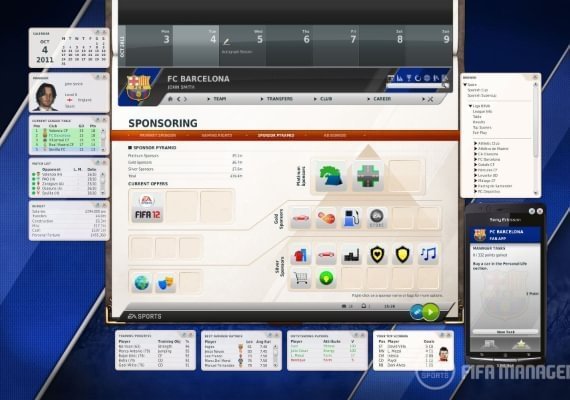
Task: Click the match list widget scrollbar
Action: 103,183
